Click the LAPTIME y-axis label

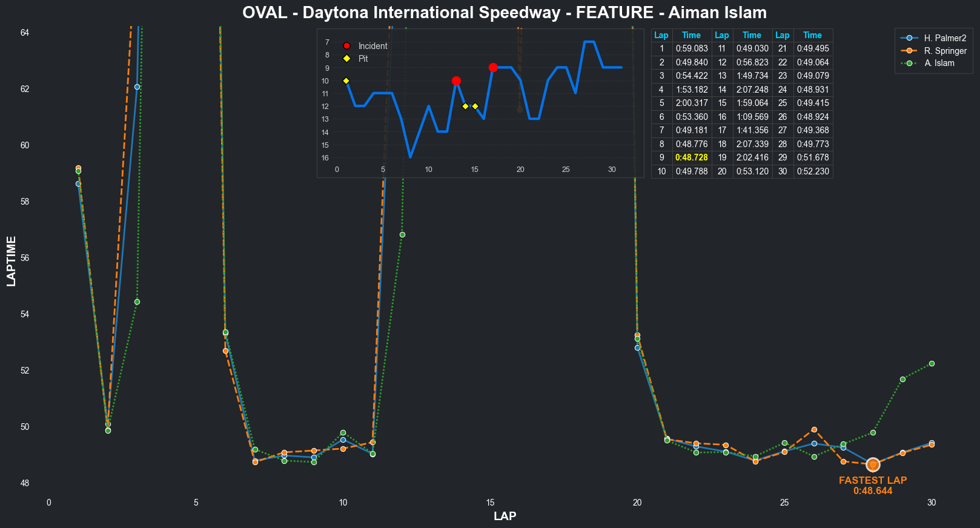coord(11,261)
